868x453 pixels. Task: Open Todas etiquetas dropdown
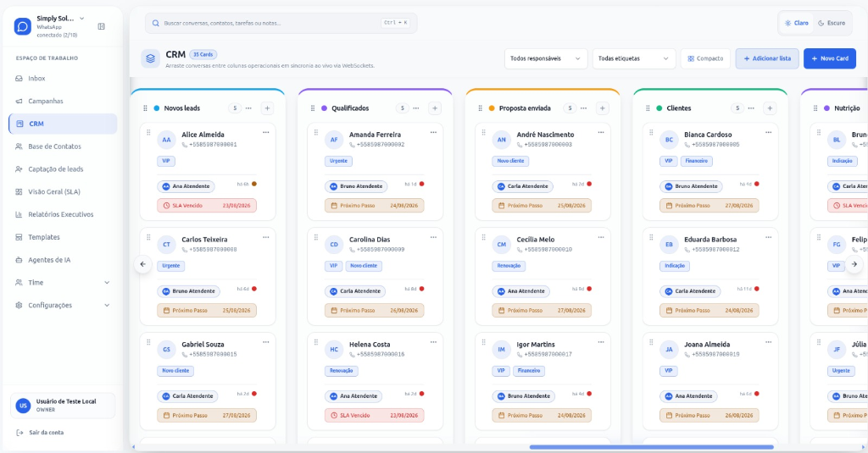tap(634, 58)
